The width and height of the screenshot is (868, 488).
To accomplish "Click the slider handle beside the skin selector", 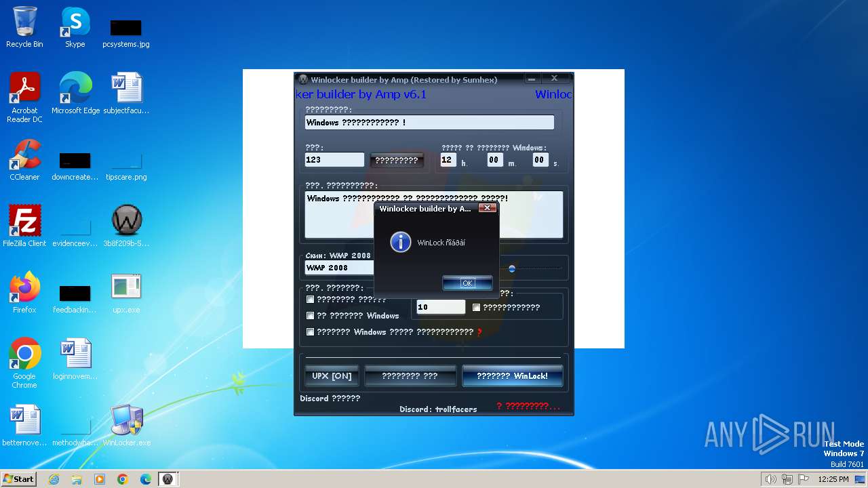I will point(512,268).
